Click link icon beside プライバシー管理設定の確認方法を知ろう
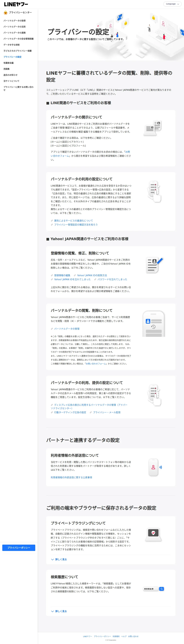This screenshot has height=644, width=184. tap(52, 224)
